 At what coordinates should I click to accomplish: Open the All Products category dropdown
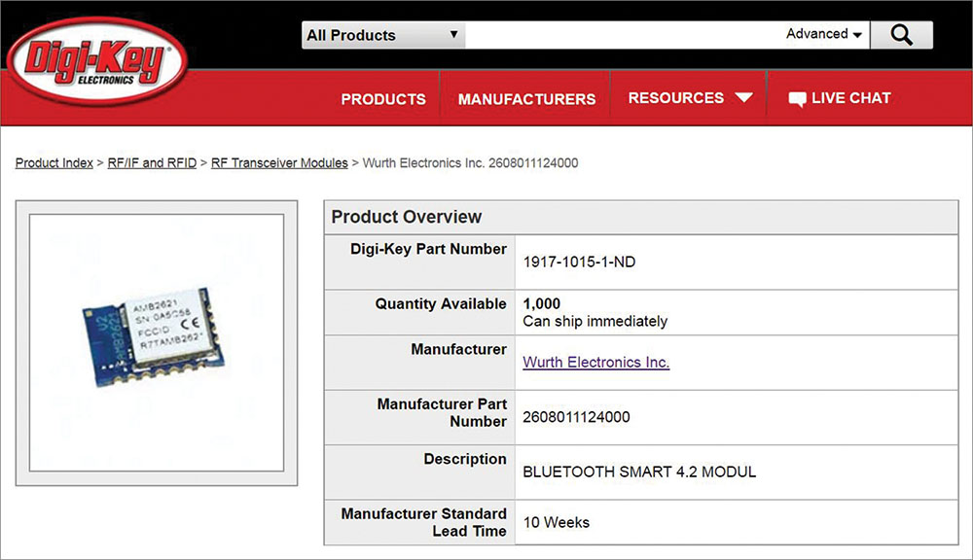coord(382,35)
